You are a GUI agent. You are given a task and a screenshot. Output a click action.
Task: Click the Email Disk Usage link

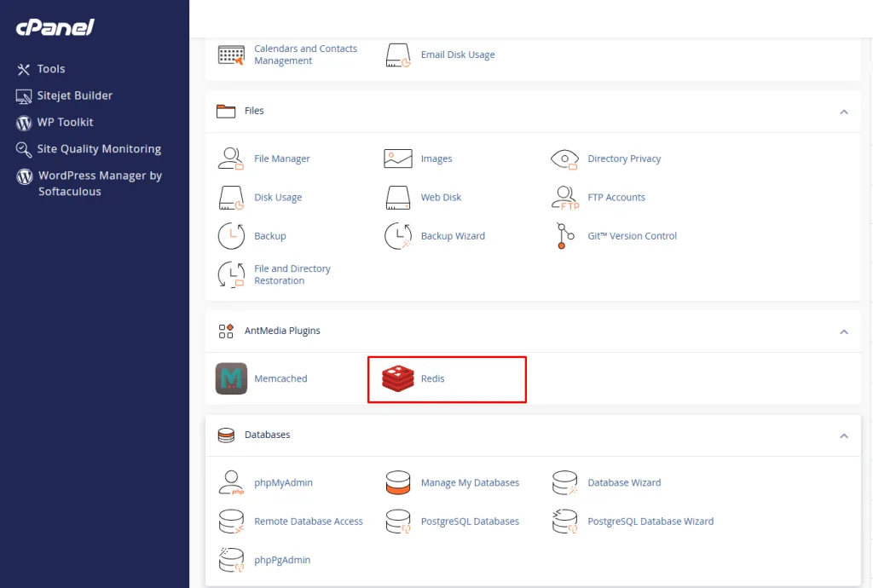click(457, 55)
